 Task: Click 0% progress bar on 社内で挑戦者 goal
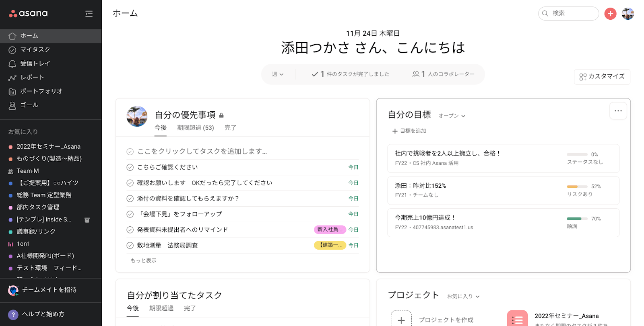click(577, 154)
